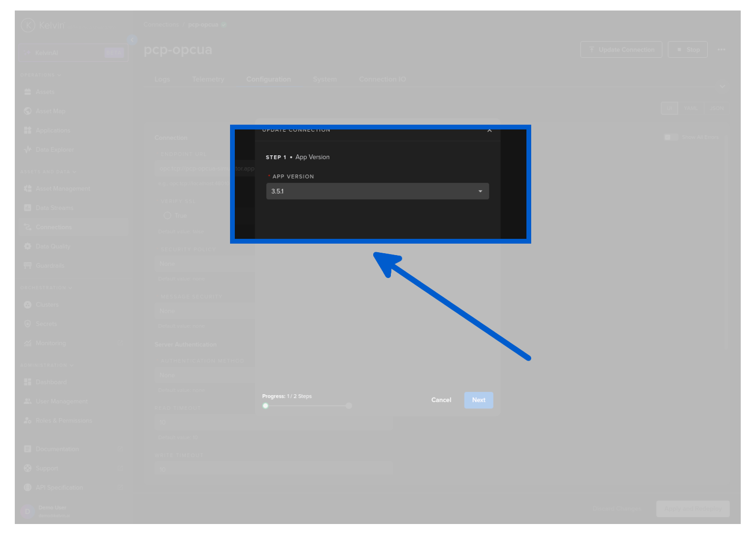Image resolution: width=756 pixels, height=535 pixels.
Task: Click the Data Explorer sidebar icon
Action: 28,150
